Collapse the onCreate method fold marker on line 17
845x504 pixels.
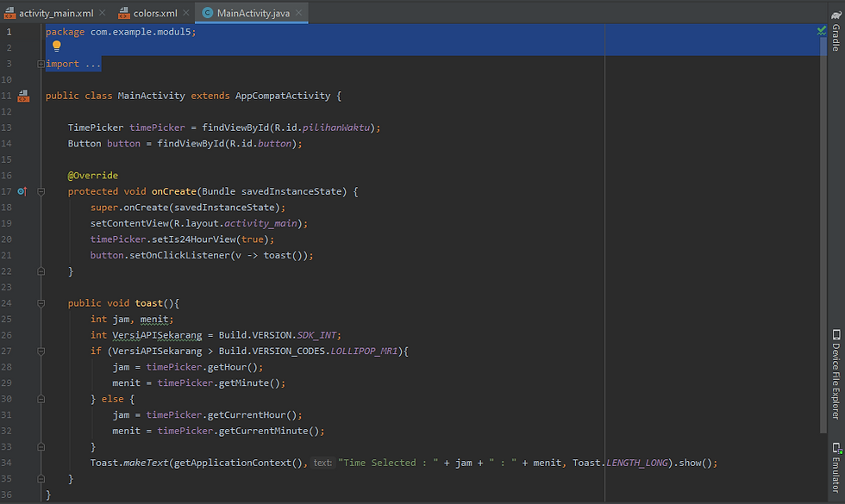point(41,191)
